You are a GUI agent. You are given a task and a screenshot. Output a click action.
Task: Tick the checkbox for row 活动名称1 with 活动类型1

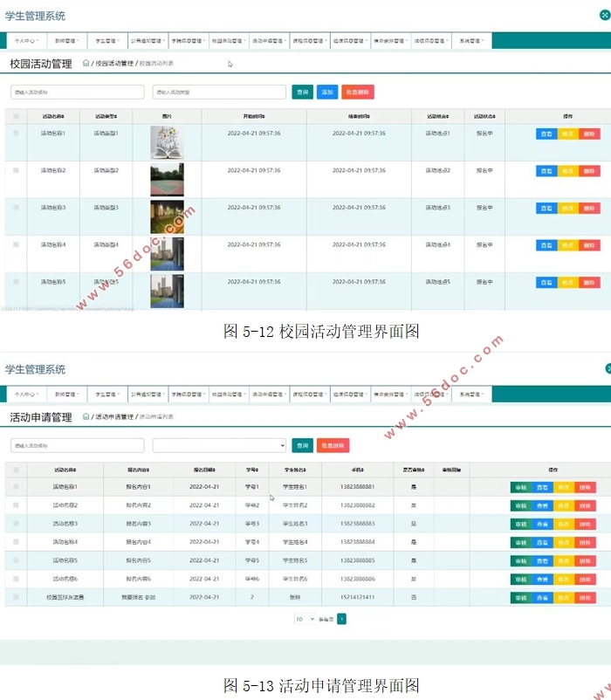(x=16, y=133)
